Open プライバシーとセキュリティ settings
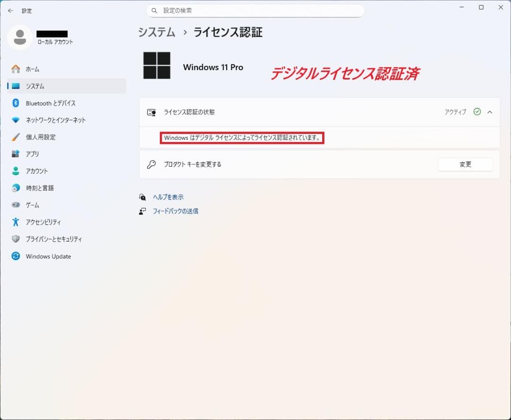This screenshot has width=511, height=420. (67, 239)
